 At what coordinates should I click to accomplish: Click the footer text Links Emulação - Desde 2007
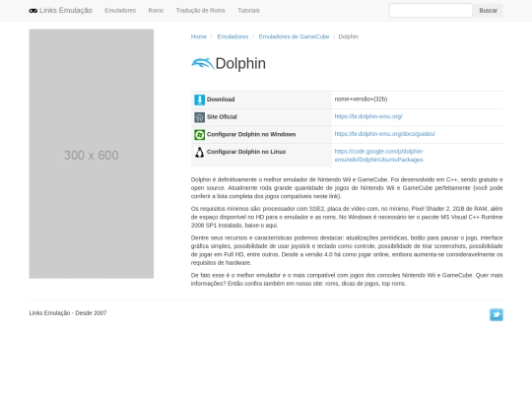[68, 313]
